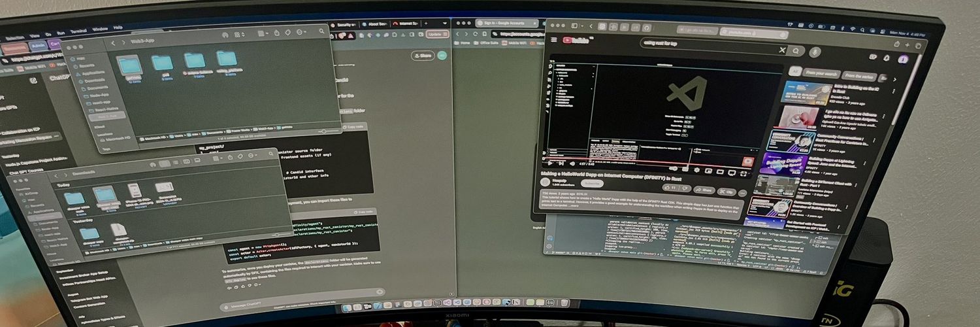Click the new chat icon in the ChatGPT sidebar
980x327 pixels.
33,80
